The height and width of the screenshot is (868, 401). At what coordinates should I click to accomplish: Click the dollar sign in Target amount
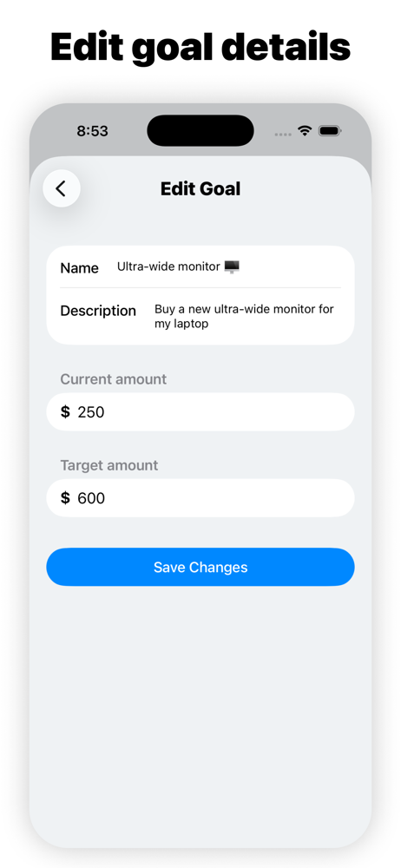point(65,498)
